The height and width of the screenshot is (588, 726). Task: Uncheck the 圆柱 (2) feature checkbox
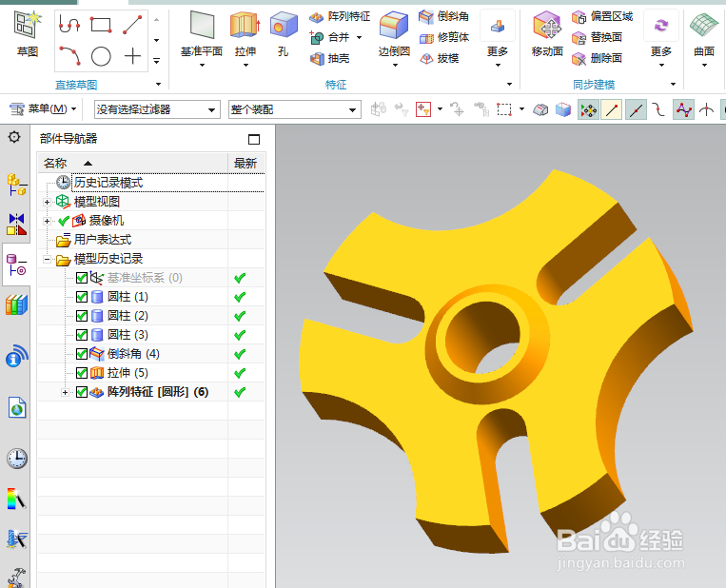pos(82,316)
